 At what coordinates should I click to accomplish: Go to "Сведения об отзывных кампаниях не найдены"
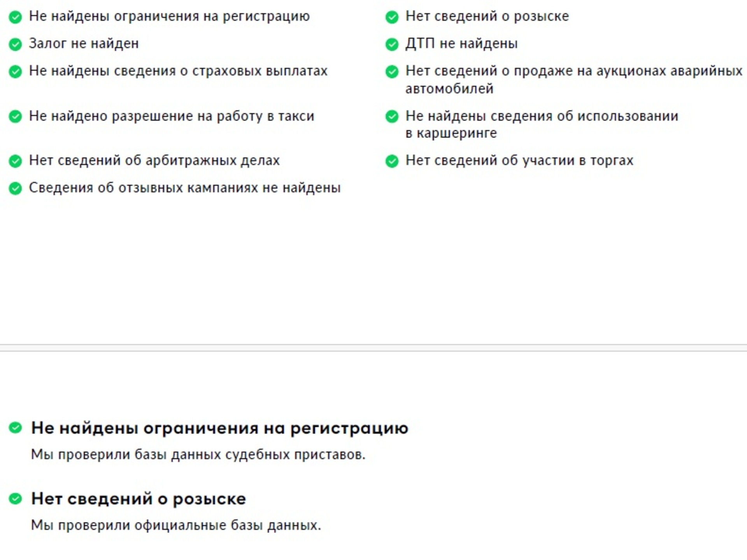[x=185, y=188]
